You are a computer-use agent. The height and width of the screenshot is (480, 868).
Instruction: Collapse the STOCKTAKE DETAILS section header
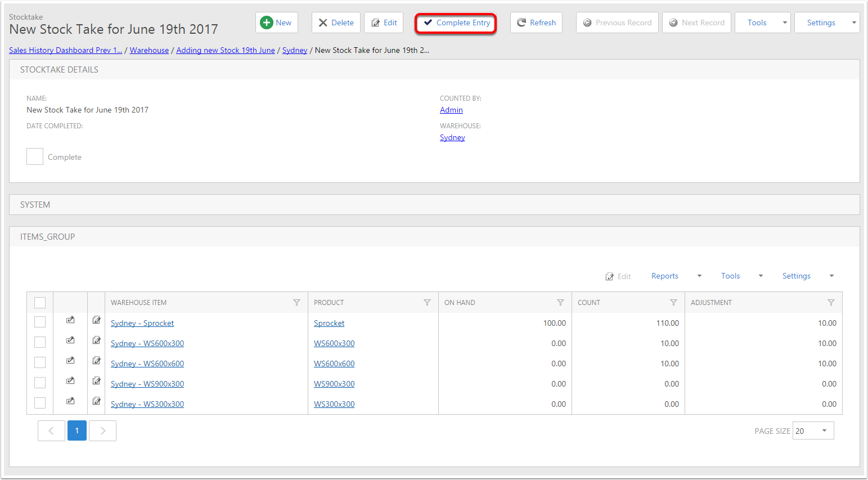click(x=434, y=70)
